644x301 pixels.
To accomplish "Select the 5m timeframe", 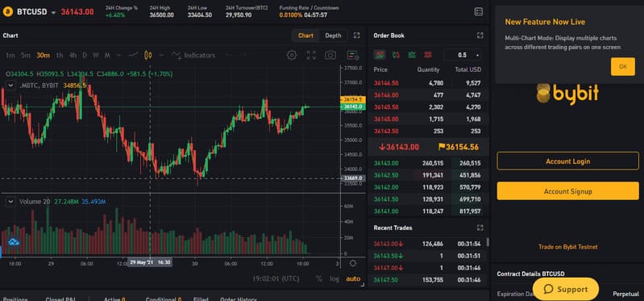I will point(26,56).
